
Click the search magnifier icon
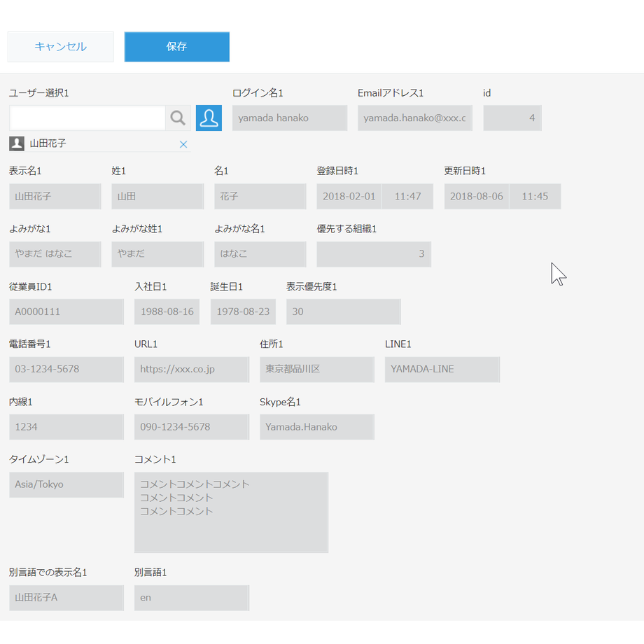(178, 118)
